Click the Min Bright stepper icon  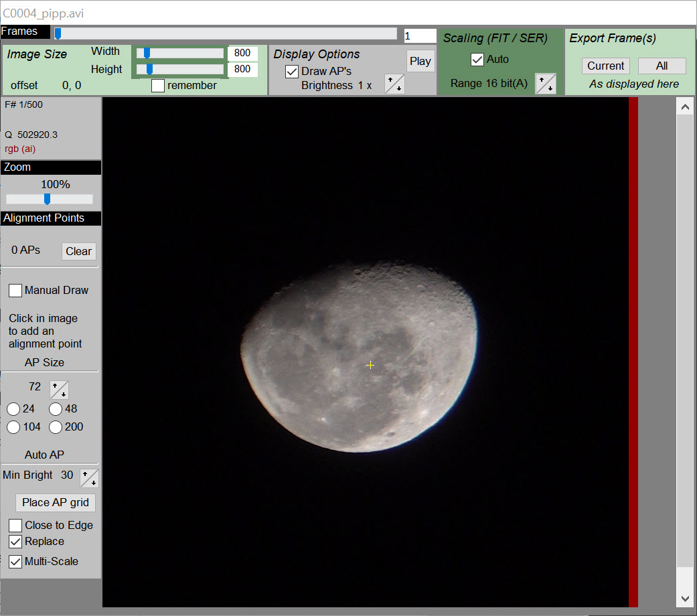89,478
